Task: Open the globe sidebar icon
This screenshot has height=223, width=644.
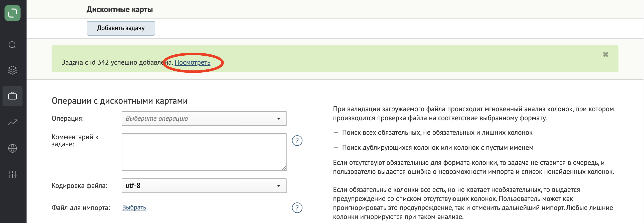Action: click(x=13, y=148)
